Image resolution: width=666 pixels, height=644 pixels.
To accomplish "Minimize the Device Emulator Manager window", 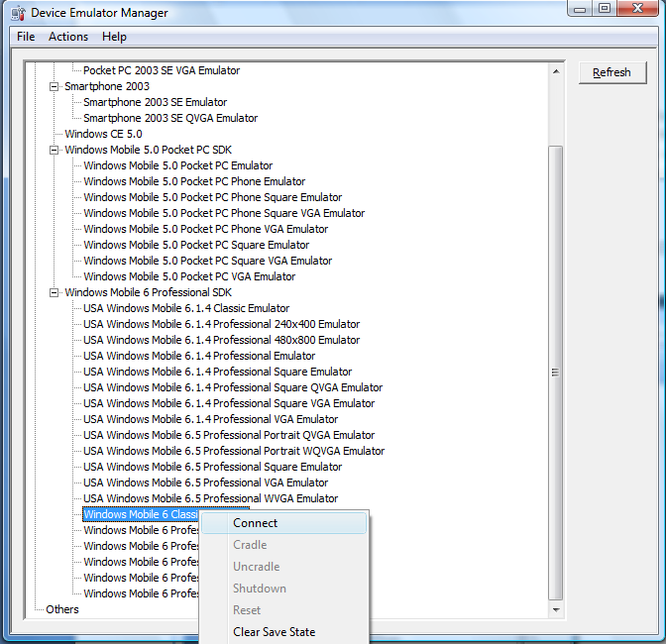I will coord(580,8).
